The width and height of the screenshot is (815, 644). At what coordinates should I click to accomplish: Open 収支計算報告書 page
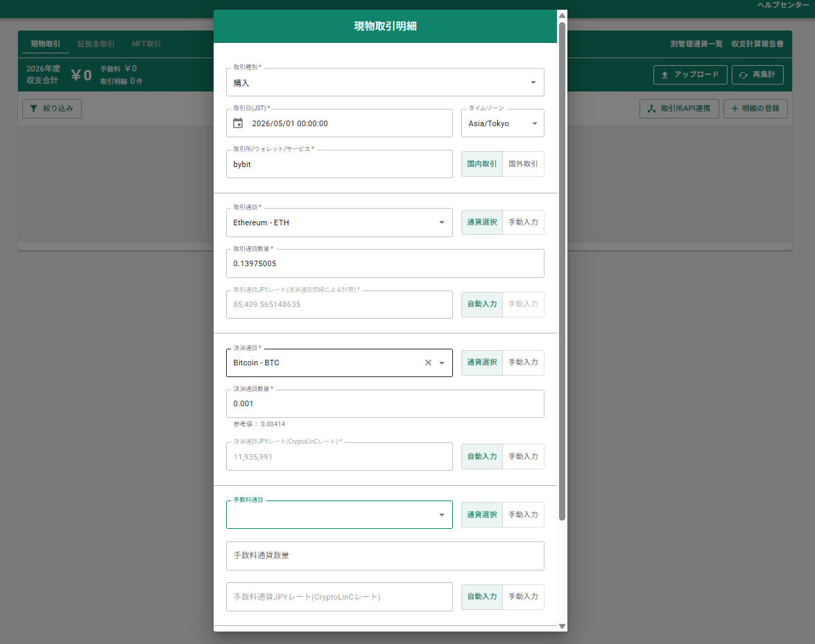coord(757,44)
